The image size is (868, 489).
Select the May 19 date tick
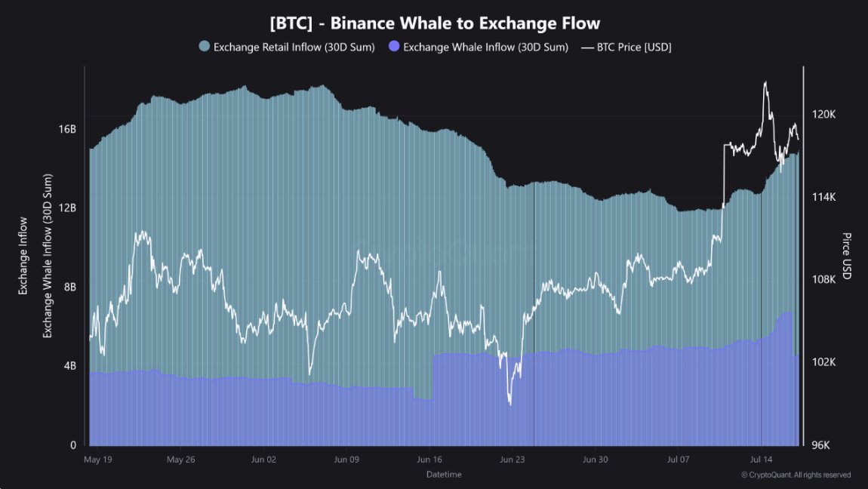(98, 460)
